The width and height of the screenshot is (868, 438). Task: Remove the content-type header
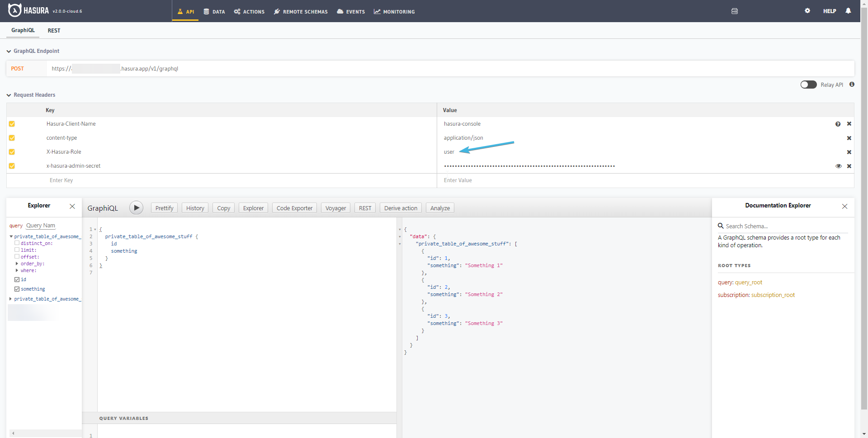(849, 138)
